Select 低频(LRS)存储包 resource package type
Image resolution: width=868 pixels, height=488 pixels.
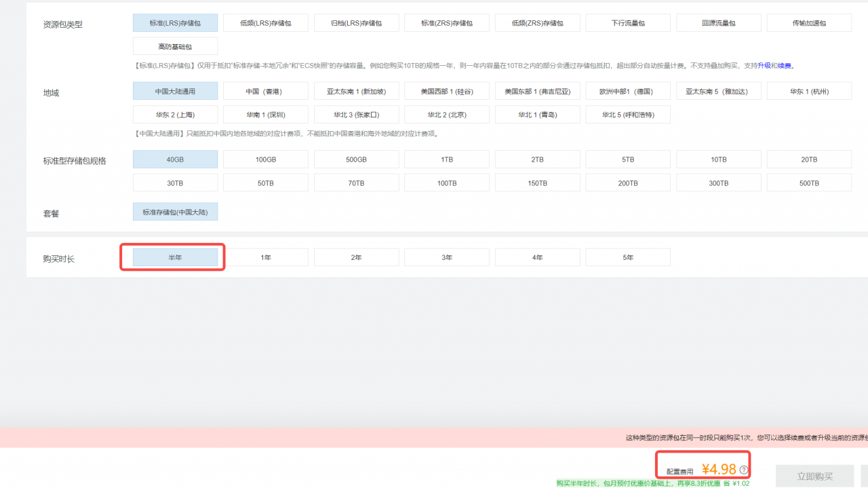tap(266, 23)
